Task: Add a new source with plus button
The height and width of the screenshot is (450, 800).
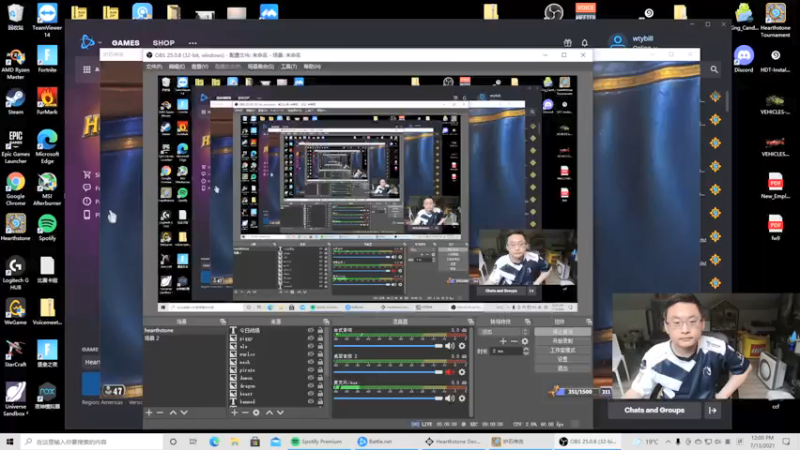Action: [234, 412]
